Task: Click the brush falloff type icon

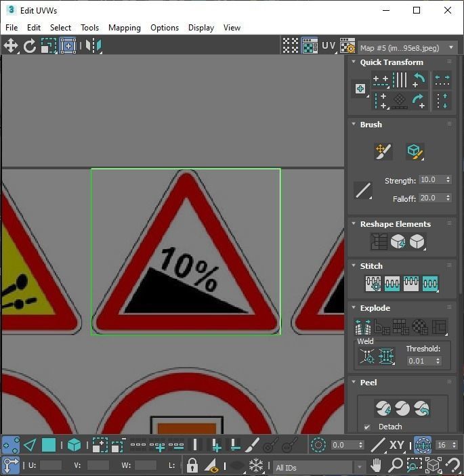Action: (363, 190)
